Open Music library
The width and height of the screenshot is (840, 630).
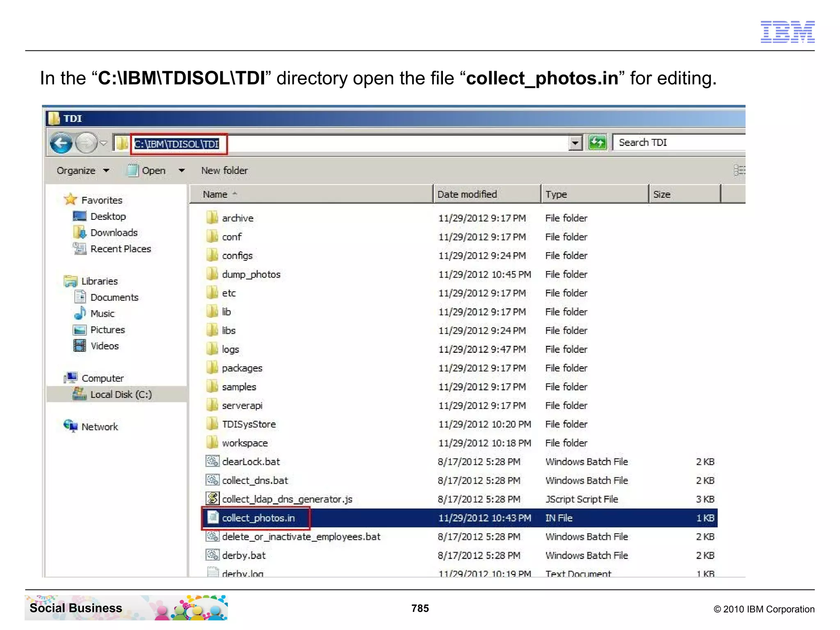(103, 314)
